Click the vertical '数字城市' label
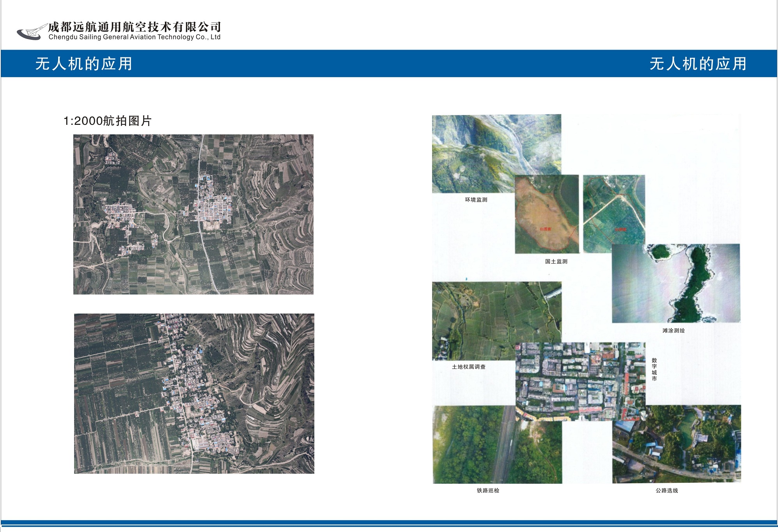 [654, 369]
